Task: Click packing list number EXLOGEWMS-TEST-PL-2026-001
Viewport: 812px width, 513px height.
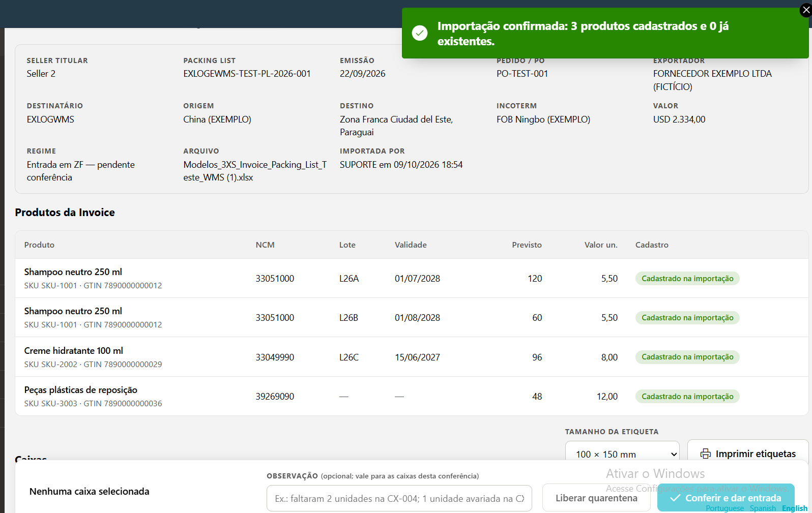Action: click(x=247, y=74)
